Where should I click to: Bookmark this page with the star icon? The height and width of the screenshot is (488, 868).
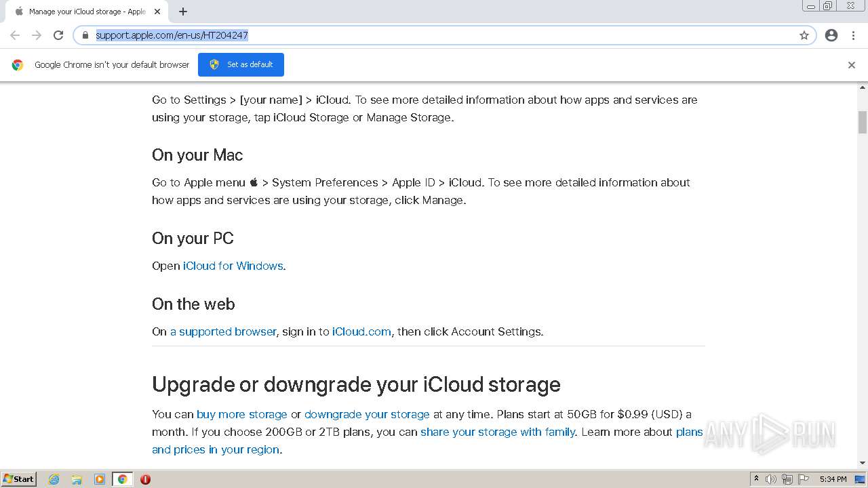804,35
